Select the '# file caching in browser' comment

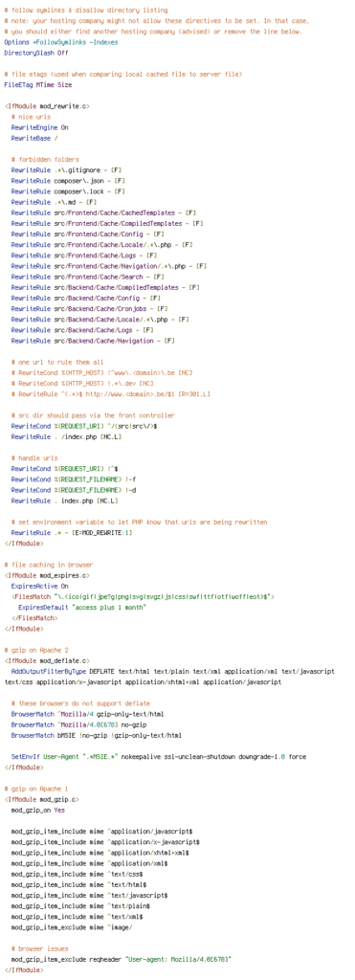48,565
